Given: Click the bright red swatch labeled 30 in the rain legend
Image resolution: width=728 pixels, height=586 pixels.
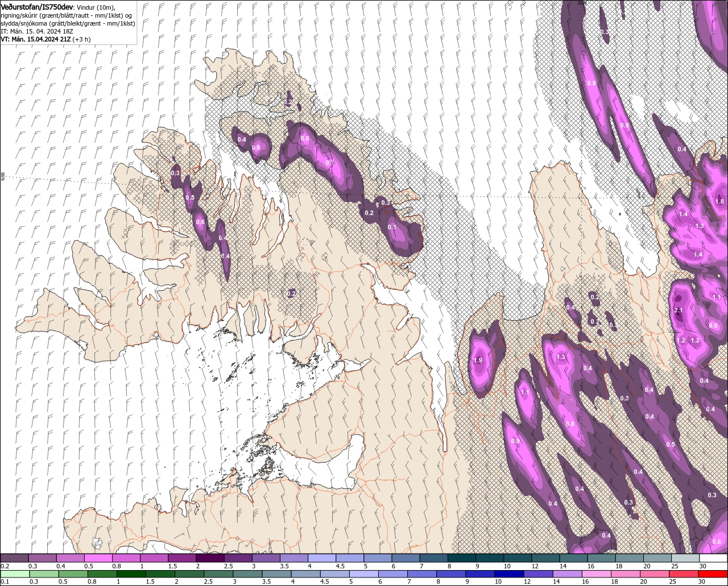Looking at the screenshot, I should pos(713,574).
